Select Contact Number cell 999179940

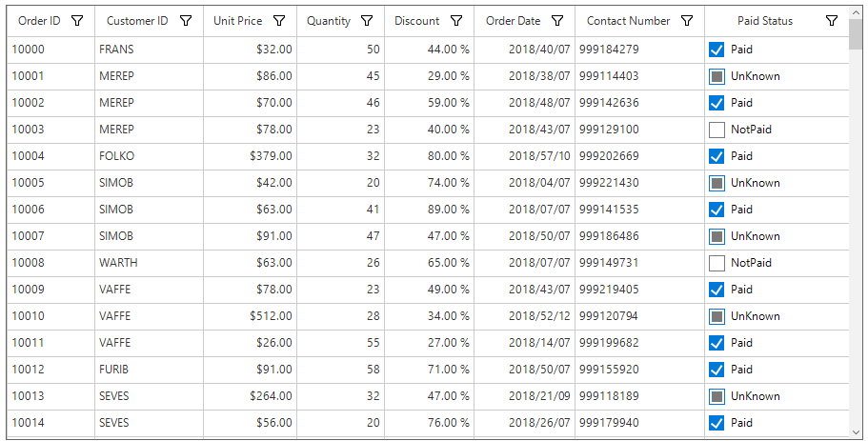640,423
